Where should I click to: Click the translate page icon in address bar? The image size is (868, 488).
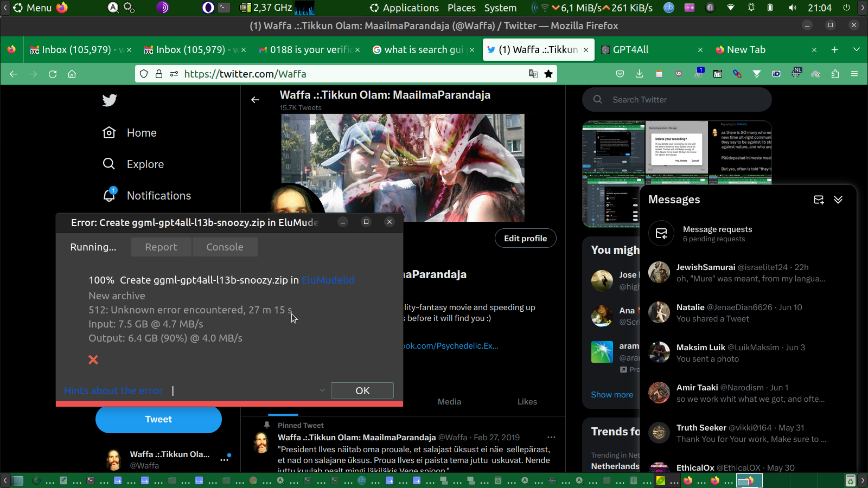point(533,74)
